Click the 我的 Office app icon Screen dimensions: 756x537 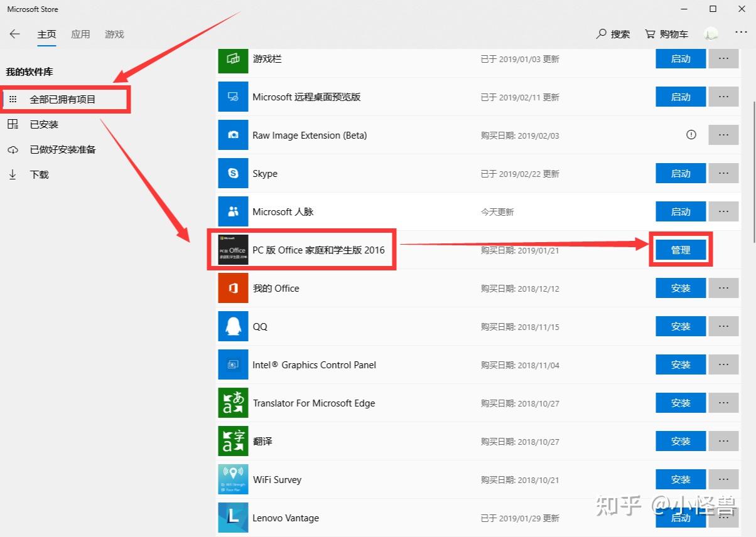234,289
